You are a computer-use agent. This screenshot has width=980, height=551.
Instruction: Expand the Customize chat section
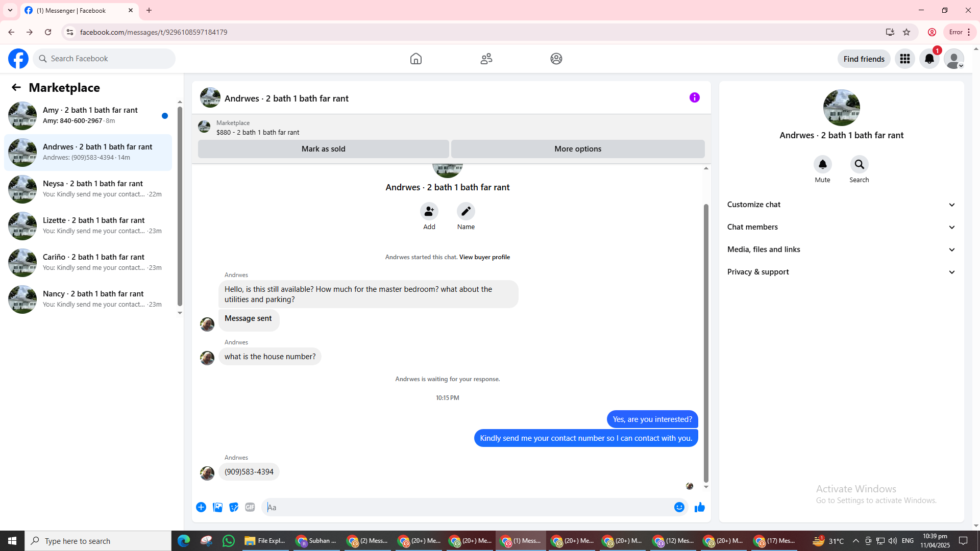coord(842,205)
